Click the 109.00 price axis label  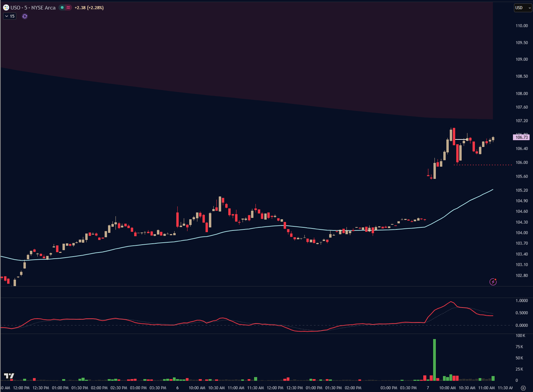click(x=521, y=59)
